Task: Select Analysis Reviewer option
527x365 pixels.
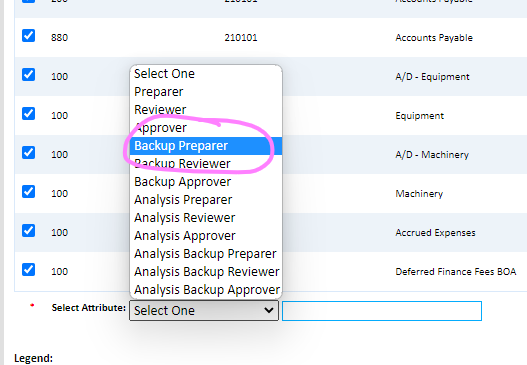Action: [x=206, y=218]
